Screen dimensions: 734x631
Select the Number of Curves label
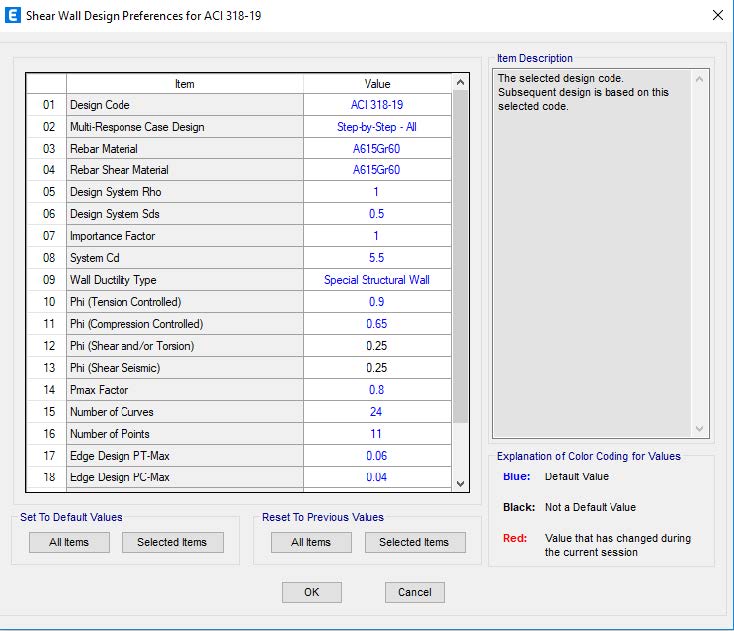(x=185, y=412)
